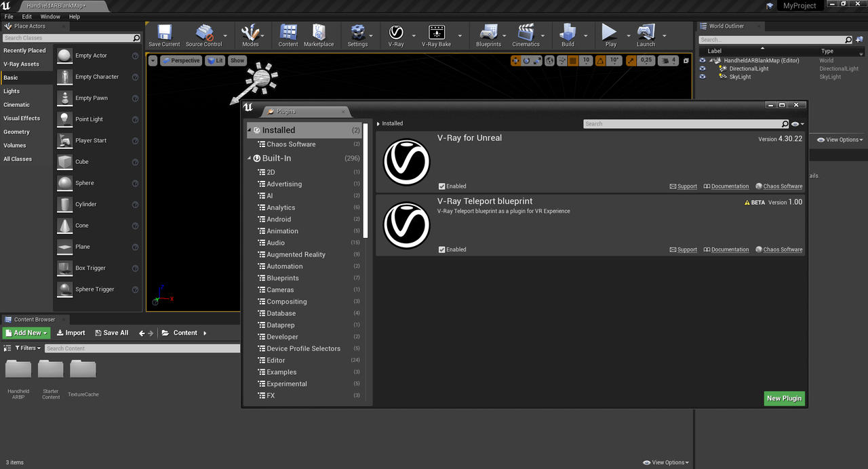Click the Cinematics clapperboard icon
This screenshot has width=868, height=469.
pos(526,36)
